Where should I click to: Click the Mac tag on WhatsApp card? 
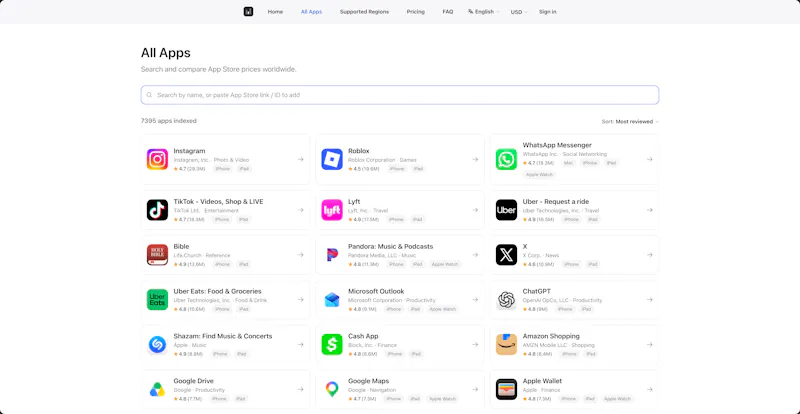pyautogui.click(x=568, y=163)
